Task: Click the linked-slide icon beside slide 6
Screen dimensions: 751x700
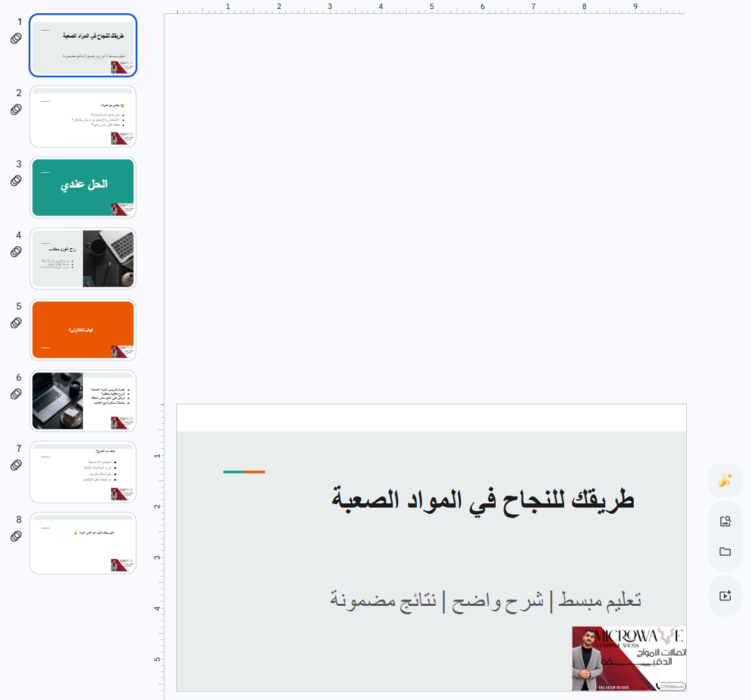Action: point(16,393)
